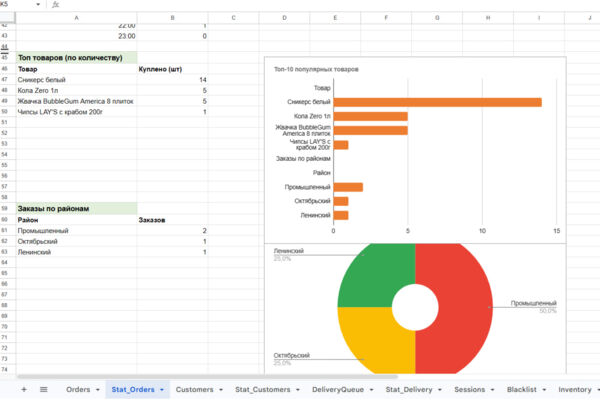The image size is (600, 400).
Task: Switch to the Customers sheet tab
Action: [194, 389]
